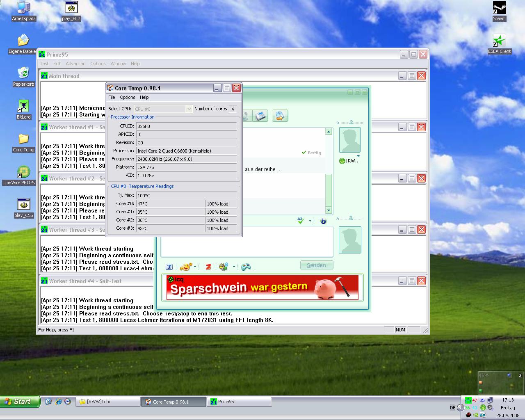Launch the LimeWire PRO 4 shortcut
This screenshot has width=525, height=420.
click(x=23, y=175)
